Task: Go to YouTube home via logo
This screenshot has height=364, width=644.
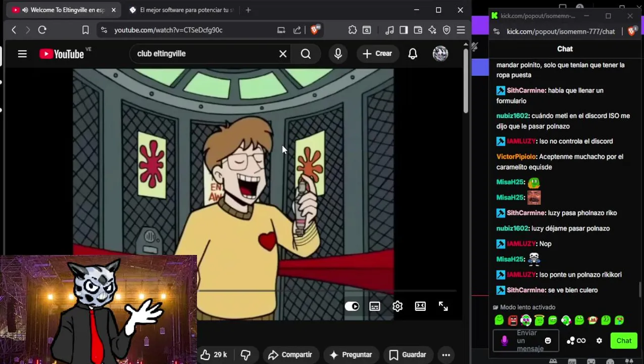Action: (62, 54)
